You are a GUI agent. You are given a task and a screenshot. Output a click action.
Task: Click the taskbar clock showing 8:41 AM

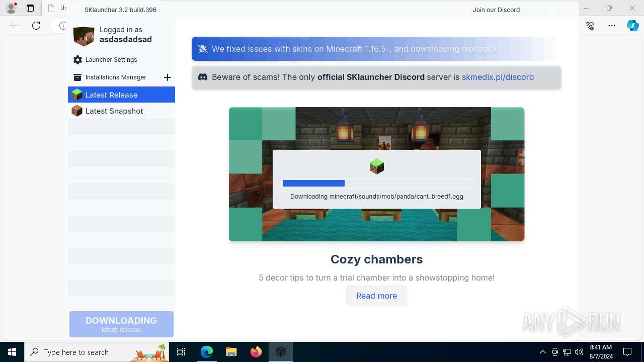click(601, 352)
